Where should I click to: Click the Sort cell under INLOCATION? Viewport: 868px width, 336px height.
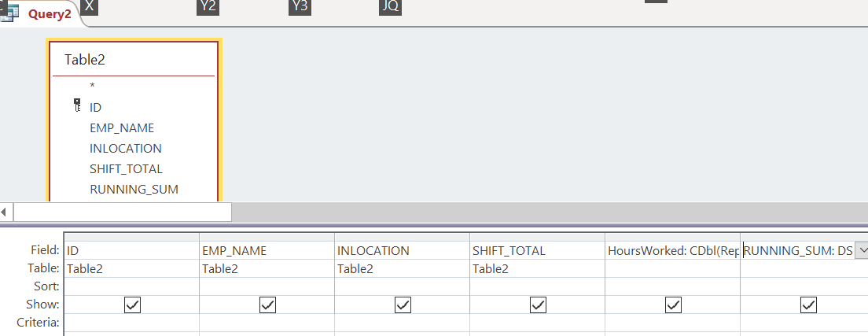click(402, 286)
